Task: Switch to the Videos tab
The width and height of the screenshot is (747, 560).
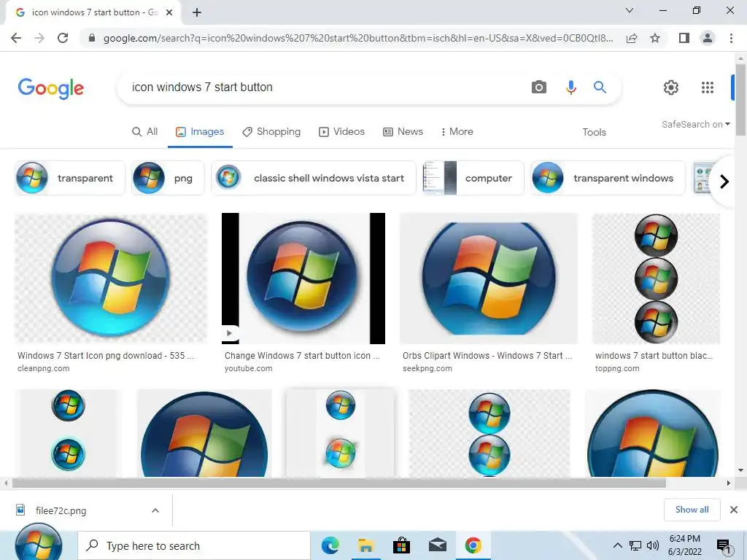Action: [x=341, y=131]
